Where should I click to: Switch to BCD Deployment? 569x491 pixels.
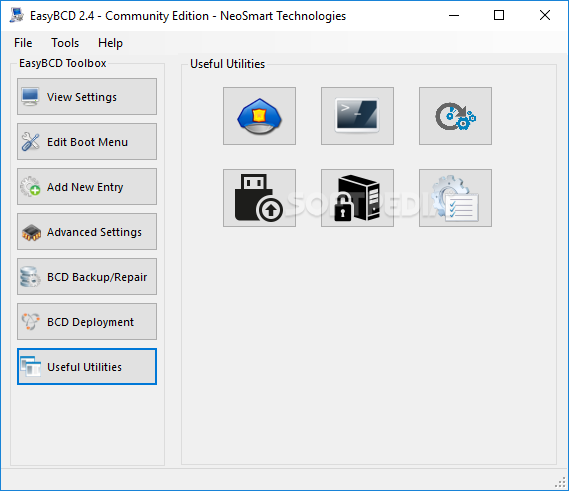pos(87,322)
